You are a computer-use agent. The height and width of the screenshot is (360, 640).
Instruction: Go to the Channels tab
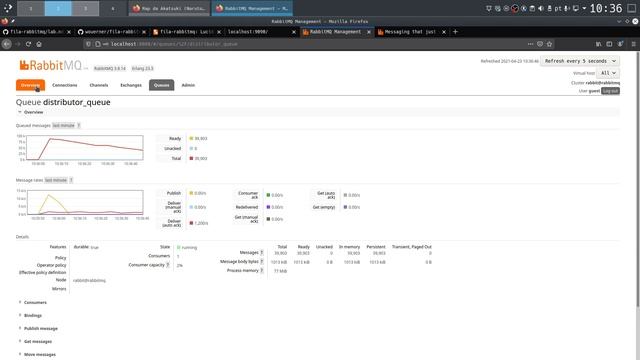[x=99, y=85]
